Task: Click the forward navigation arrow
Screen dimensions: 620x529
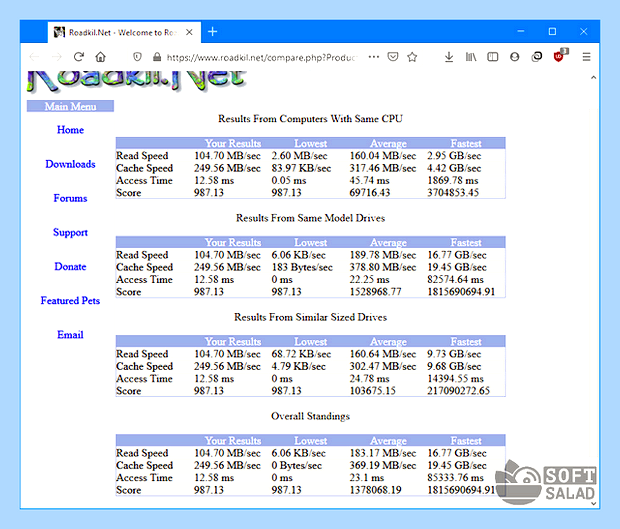Action: tap(57, 57)
